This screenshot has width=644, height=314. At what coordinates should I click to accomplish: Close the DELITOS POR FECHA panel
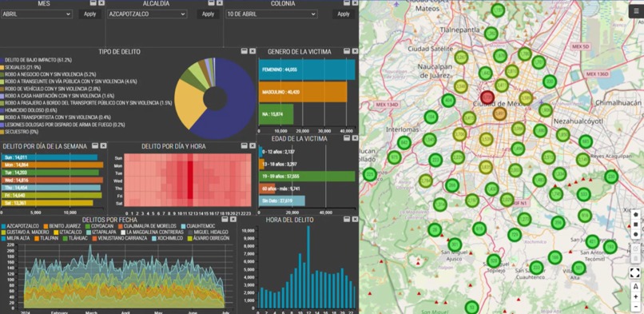[233, 220]
